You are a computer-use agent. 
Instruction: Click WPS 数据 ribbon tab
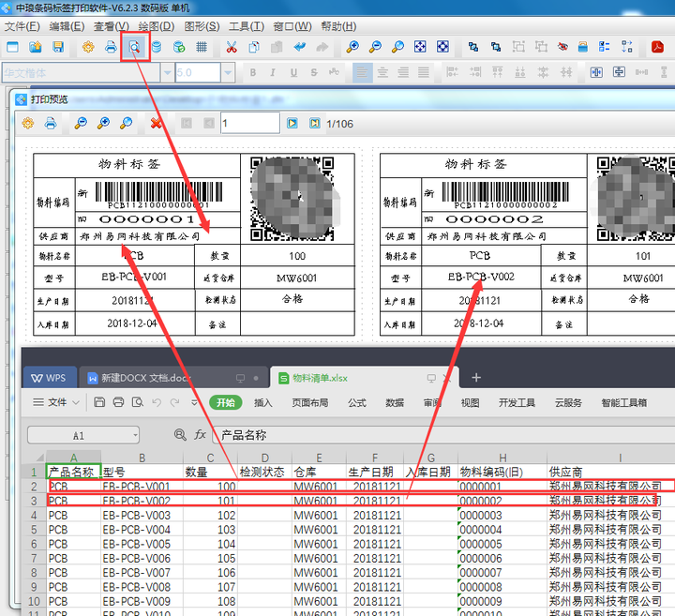[395, 402]
